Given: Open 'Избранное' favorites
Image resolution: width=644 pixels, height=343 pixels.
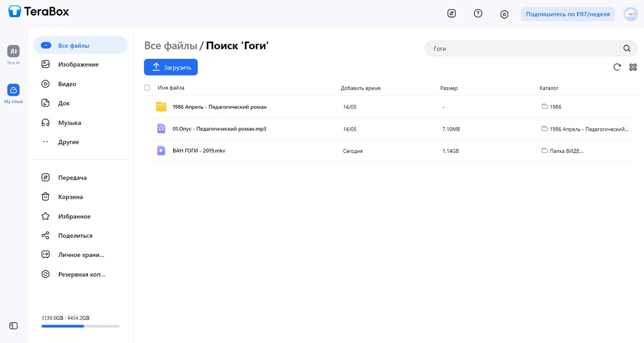Looking at the screenshot, I should 74,216.
